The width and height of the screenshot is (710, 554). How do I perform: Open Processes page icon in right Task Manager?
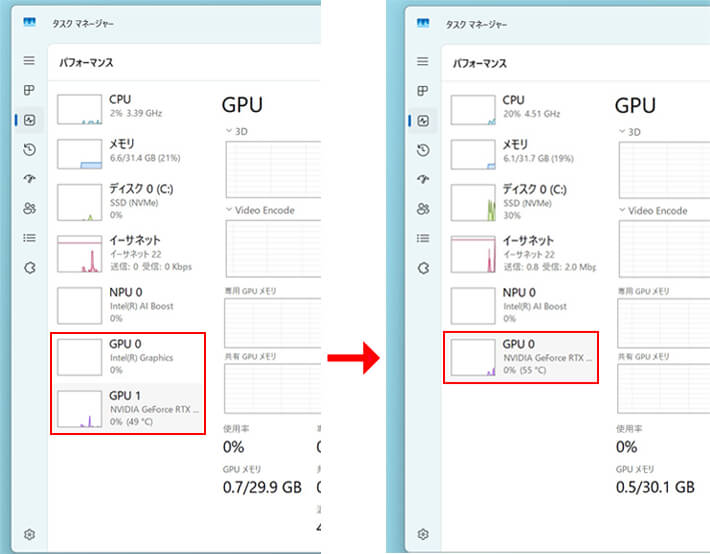coord(423,91)
